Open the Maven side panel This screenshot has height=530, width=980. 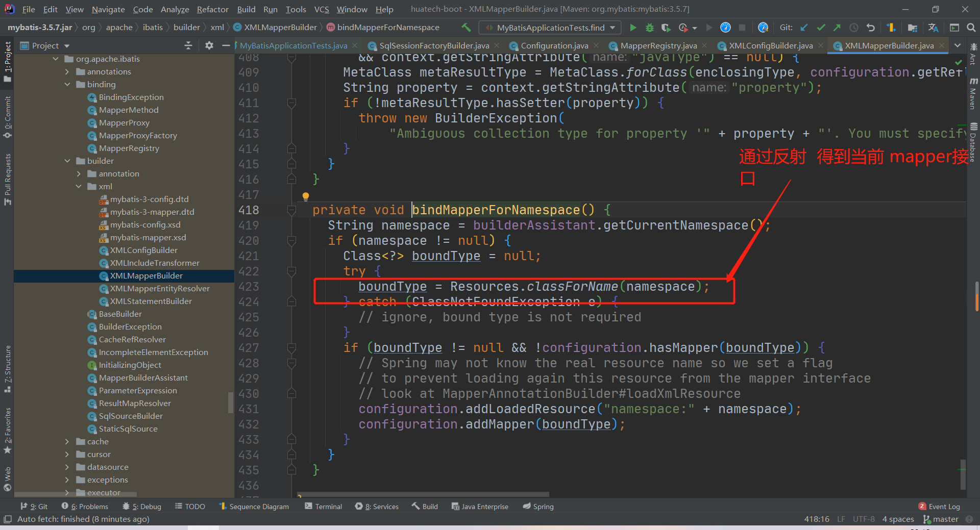point(973,93)
